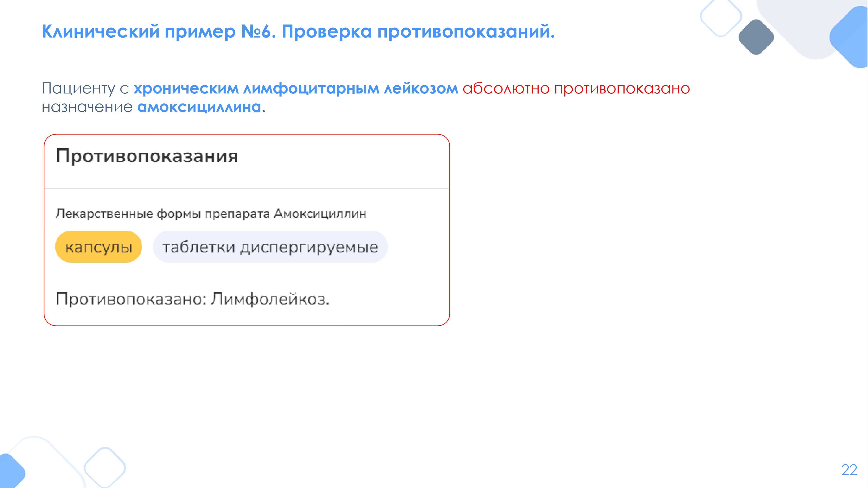868x488 pixels.
Task: Click "Проверка противопоказаний." in the title
Action: point(418,32)
